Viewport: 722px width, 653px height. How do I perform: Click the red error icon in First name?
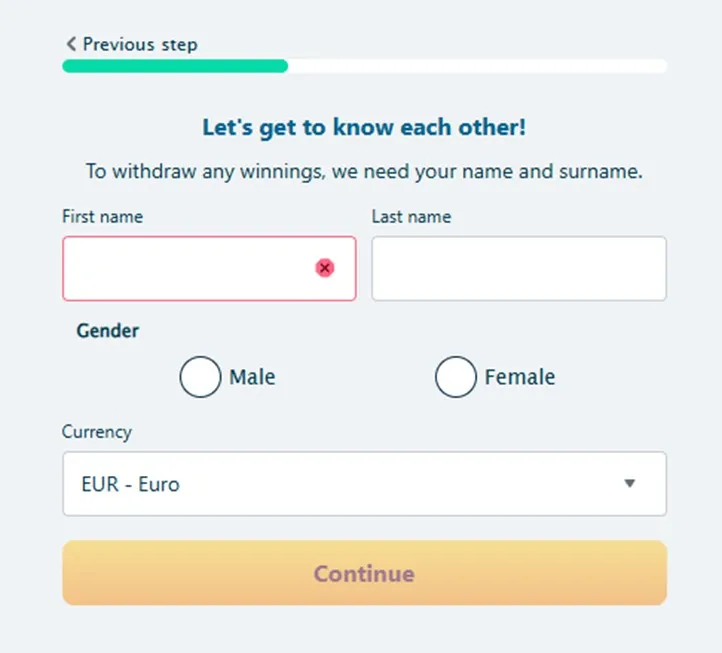[x=325, y=268]
